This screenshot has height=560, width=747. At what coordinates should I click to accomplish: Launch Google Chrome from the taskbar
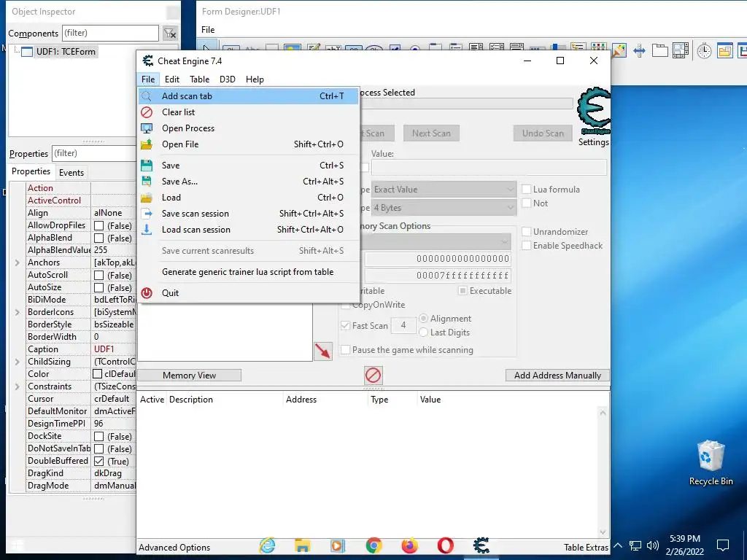[x=373, y=545]
